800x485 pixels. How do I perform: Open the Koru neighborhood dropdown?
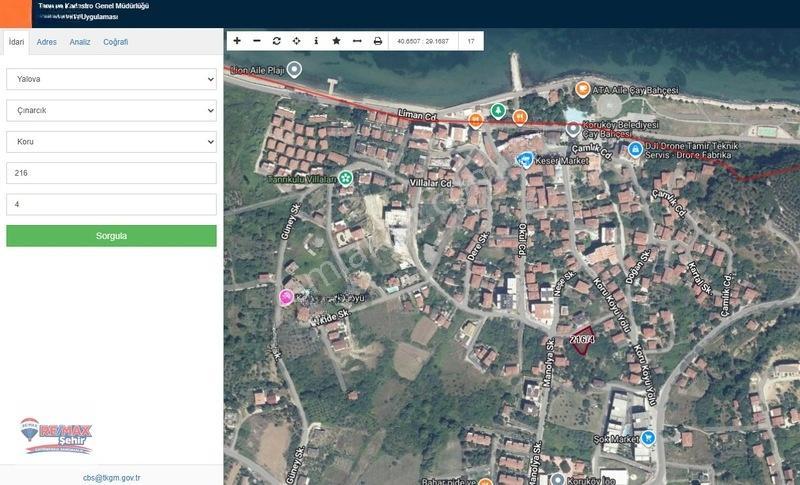click(x=111, y=142)
